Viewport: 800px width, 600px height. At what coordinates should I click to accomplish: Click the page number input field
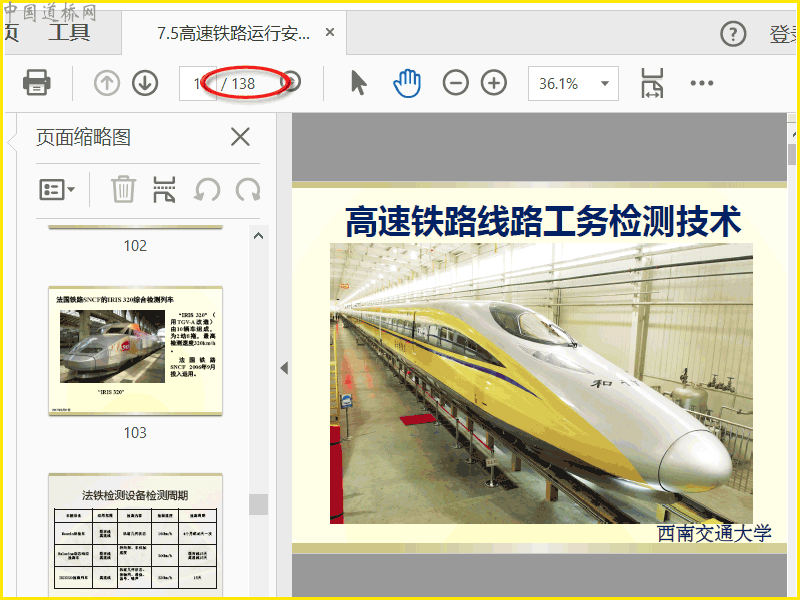(198, 83)
